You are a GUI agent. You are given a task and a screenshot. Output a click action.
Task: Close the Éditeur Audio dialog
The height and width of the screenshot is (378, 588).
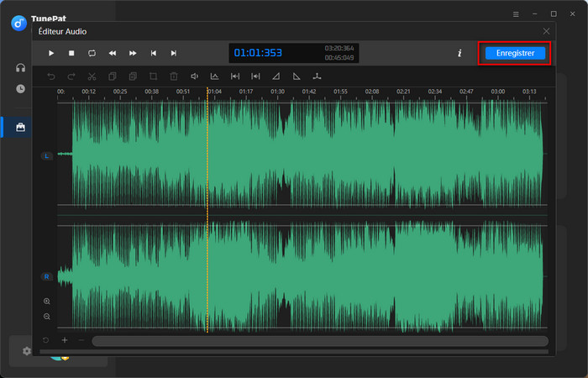(546, 32)
